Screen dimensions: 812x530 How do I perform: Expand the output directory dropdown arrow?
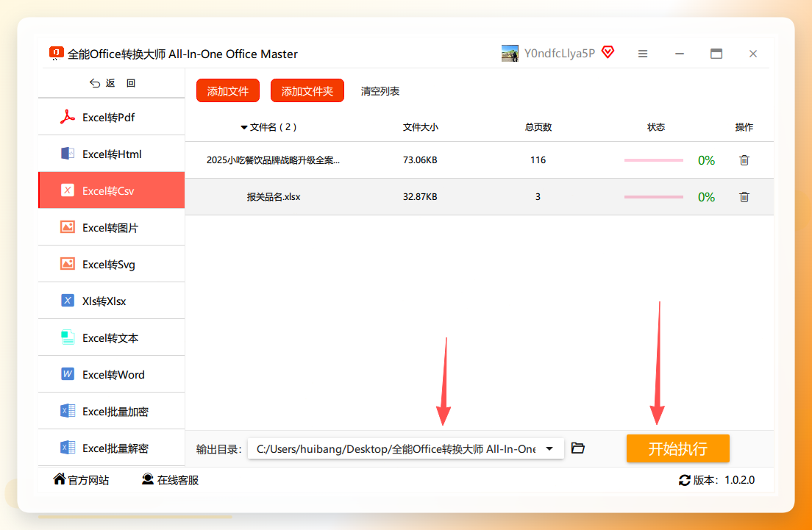[x=549, y=448]
